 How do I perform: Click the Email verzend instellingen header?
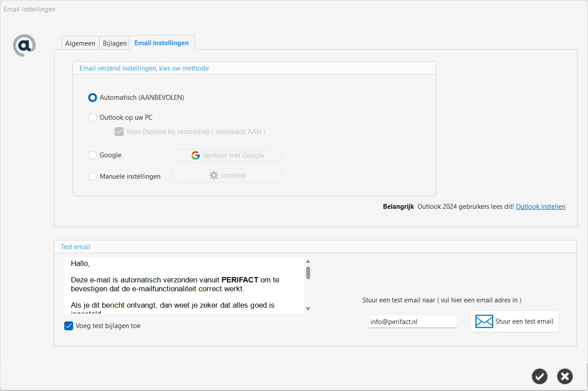click(x=144, y=68)
